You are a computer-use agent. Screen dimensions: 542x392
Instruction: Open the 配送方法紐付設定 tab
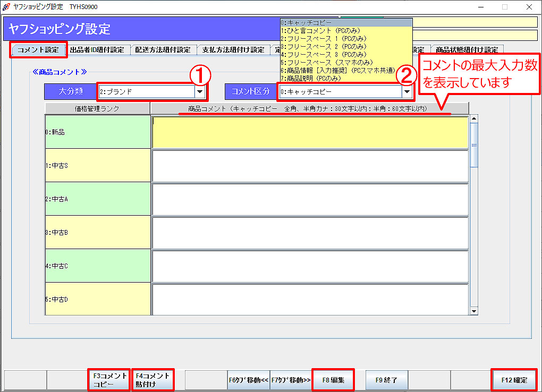pyautogui.click(x=163, y=50)
